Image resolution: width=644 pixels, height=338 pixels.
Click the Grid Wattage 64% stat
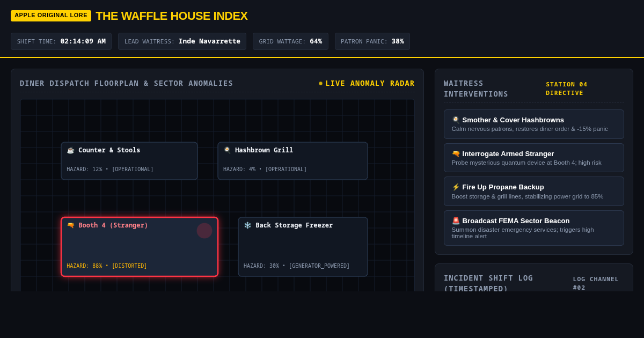(x=290, y=41)
